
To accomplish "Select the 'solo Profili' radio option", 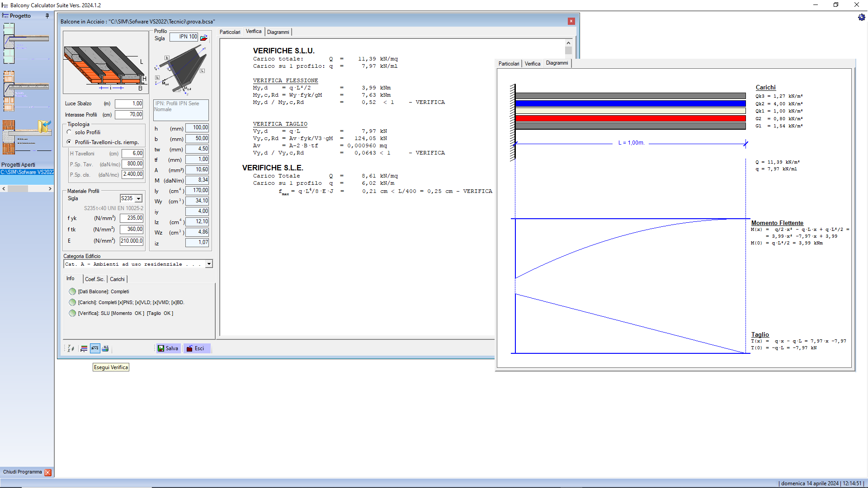I will click(69, 132).
